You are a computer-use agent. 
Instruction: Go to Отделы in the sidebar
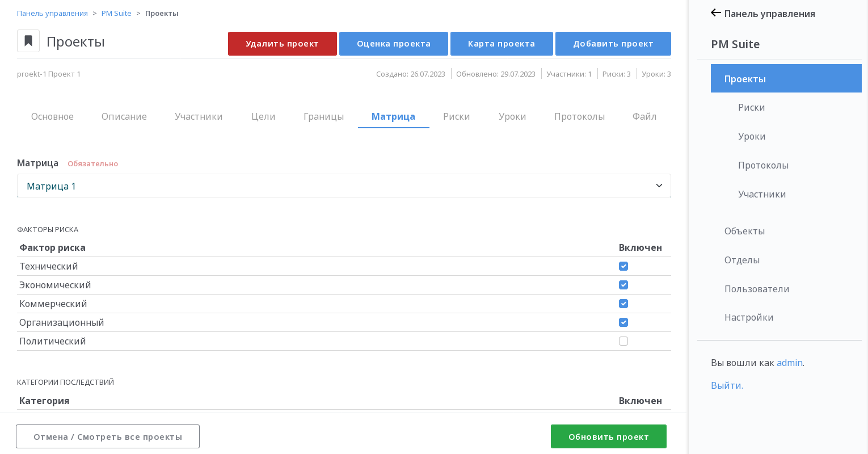pos(741,260)
